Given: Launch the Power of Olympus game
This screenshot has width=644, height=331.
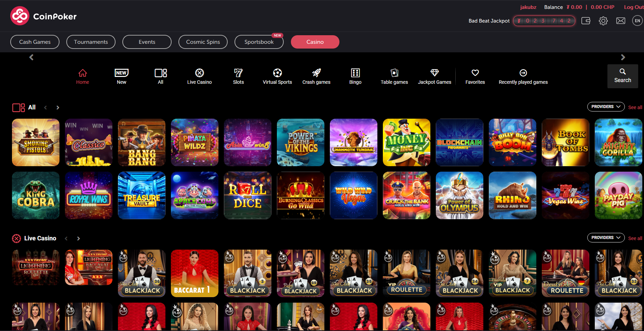Looking at the screenshot, I should click(x=459, y=195).
